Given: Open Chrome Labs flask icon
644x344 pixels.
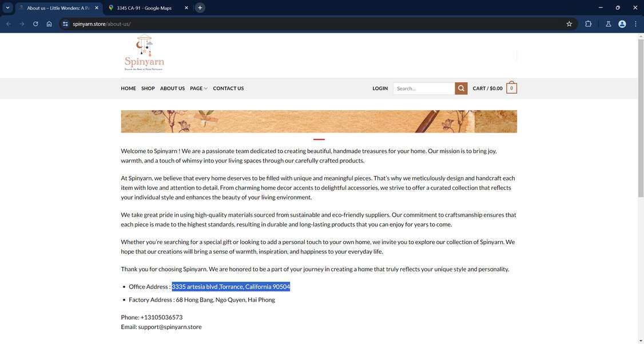Looking at the screenshot, I should click(609, 24).
